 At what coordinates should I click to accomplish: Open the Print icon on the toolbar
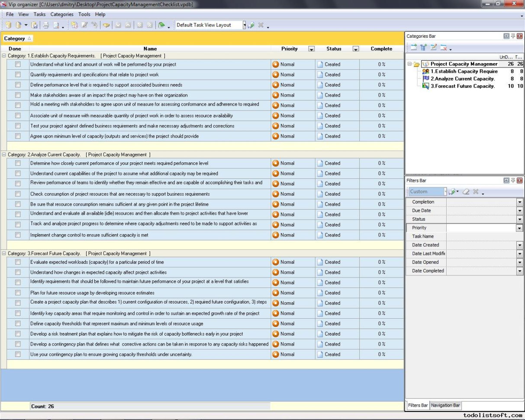[x=46, y=25]
